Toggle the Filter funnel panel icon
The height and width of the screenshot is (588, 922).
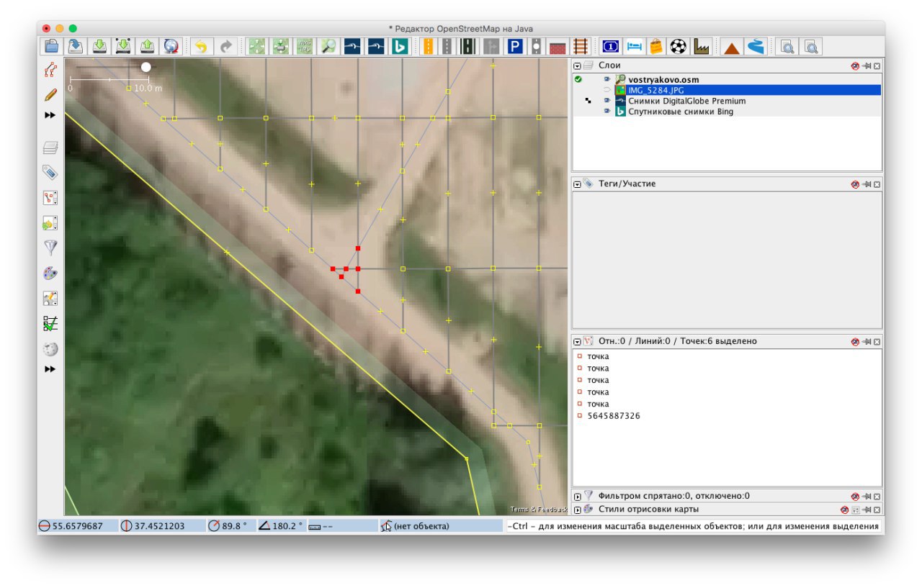50,248
